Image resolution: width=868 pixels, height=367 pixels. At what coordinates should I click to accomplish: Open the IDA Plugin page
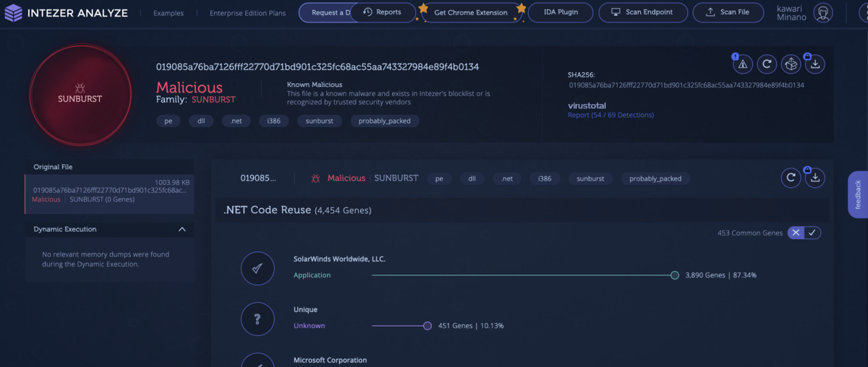[560, 12]
